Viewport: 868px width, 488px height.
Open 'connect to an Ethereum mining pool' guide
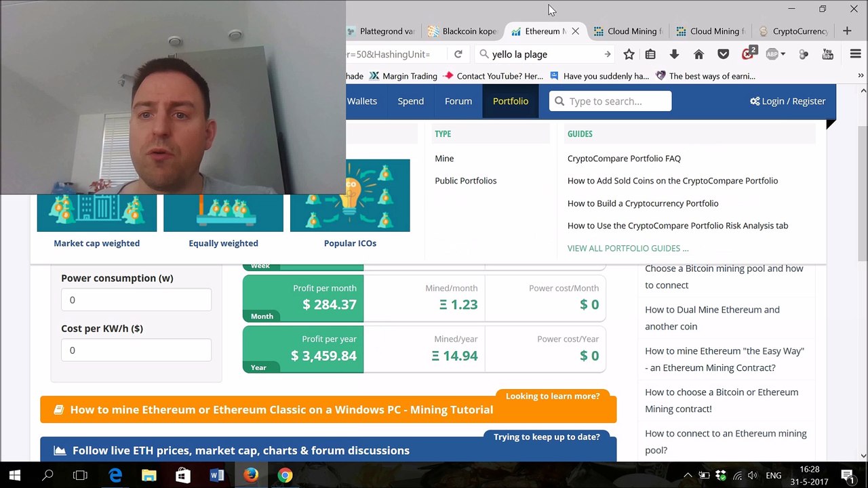click(726, 442)
